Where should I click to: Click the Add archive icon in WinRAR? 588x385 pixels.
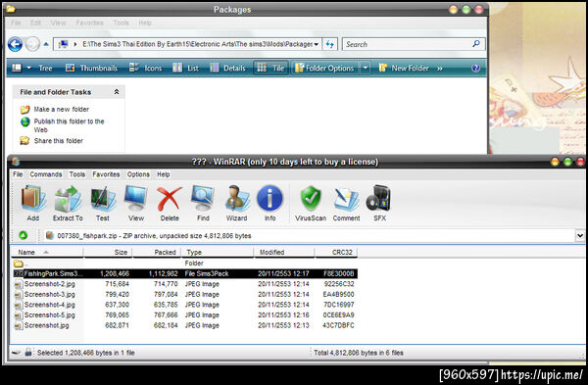(x=33, y=203)
